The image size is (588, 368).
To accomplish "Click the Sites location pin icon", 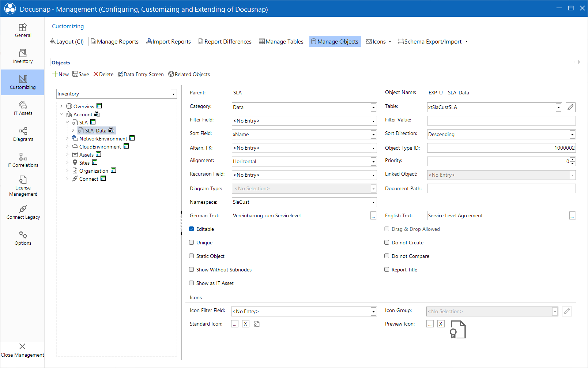I will [x=75, y=162].
